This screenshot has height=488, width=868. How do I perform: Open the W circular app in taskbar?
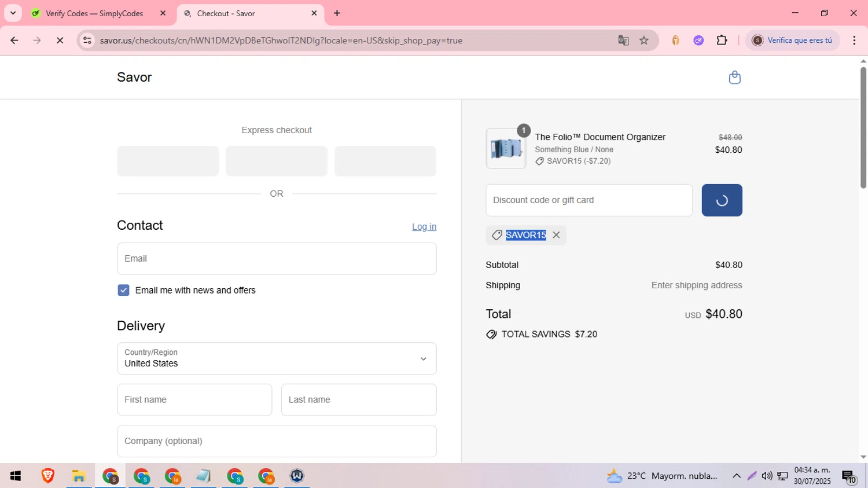click(x=297, y=476)
